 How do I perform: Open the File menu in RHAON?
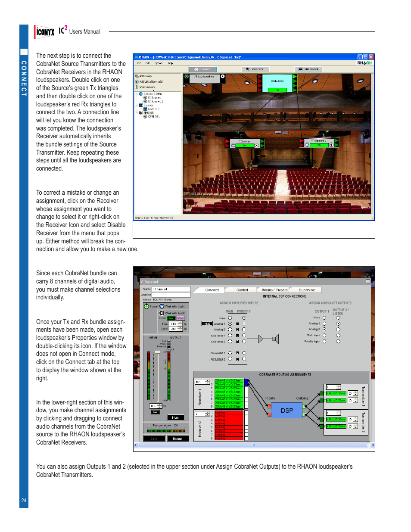139,63
